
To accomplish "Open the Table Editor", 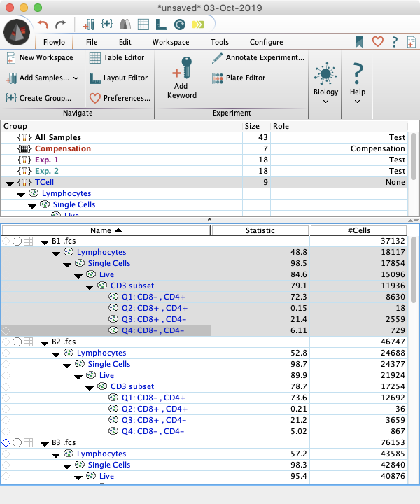I will coord(117,58).
